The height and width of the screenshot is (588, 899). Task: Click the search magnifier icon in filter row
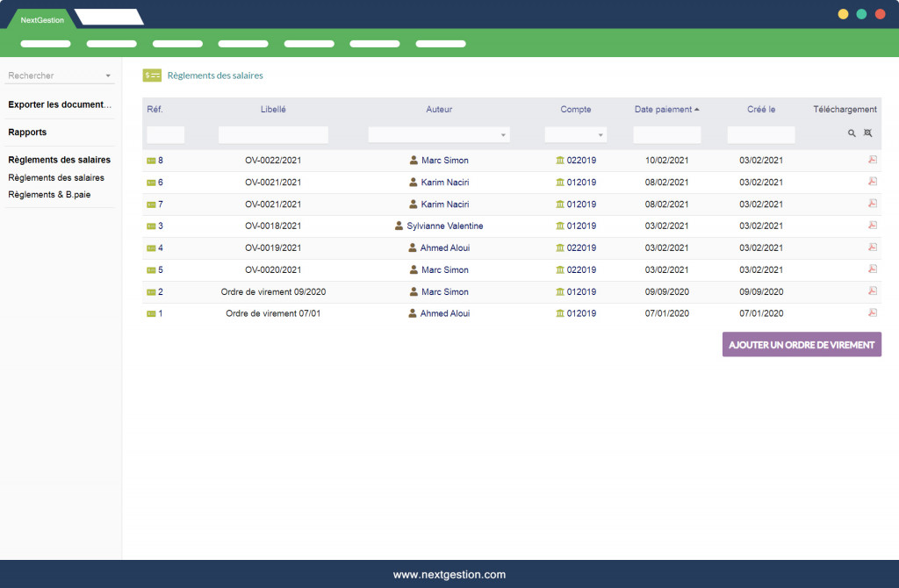pyautogui.click(x=851, y=133)
